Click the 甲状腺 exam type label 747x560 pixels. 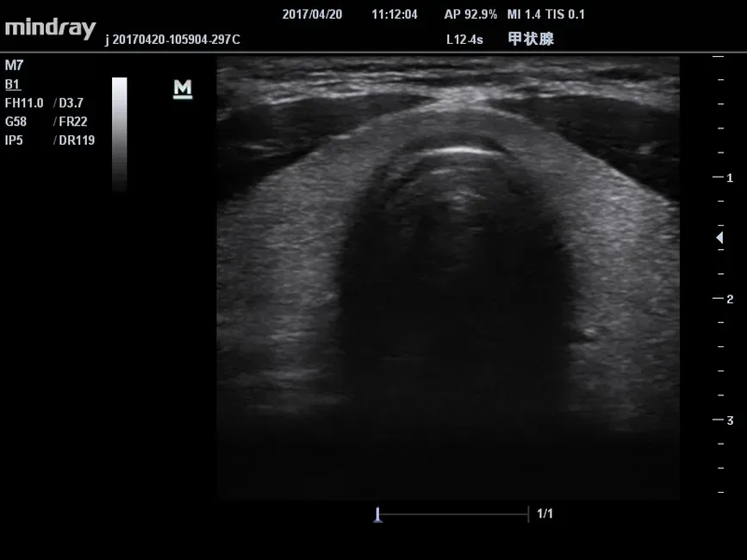click(x=531, y=39)
